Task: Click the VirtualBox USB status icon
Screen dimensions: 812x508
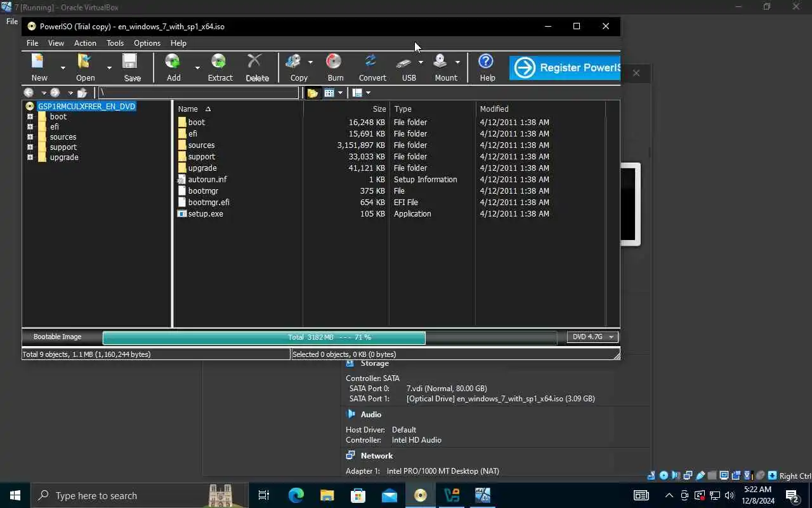Action: point(700,476)
